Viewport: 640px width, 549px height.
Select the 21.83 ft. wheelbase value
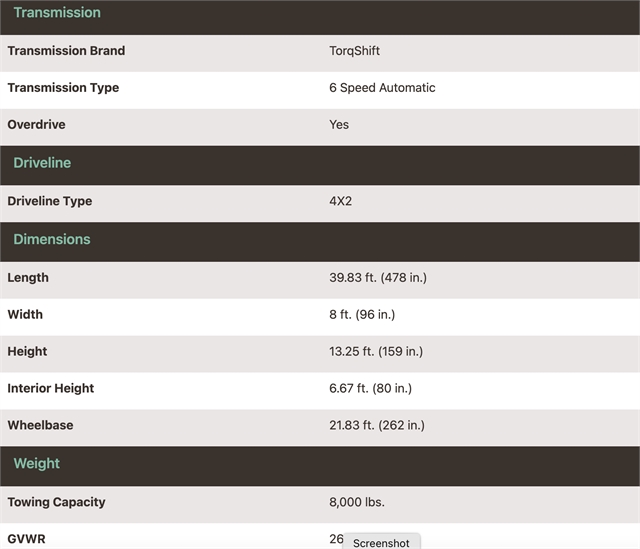coord(377,426)
